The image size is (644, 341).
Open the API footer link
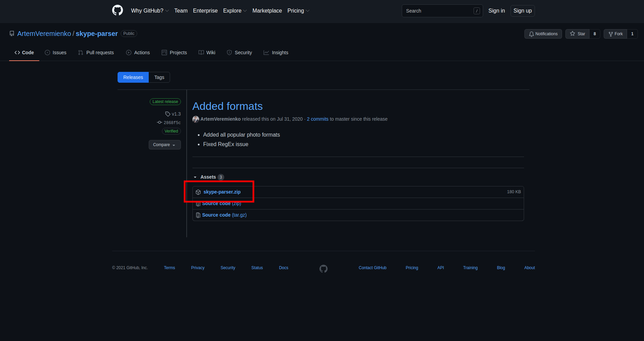click(440, 268)
